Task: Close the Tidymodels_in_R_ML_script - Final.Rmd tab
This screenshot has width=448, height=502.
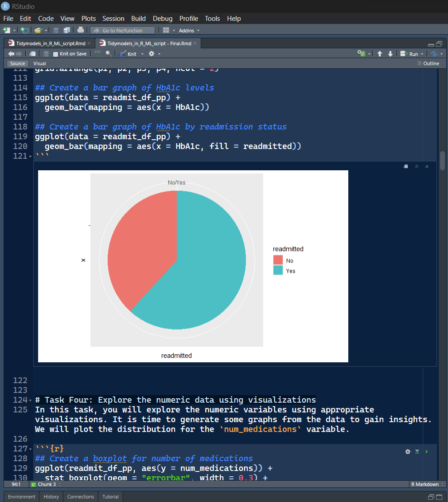Action: (x=195, y=43)
